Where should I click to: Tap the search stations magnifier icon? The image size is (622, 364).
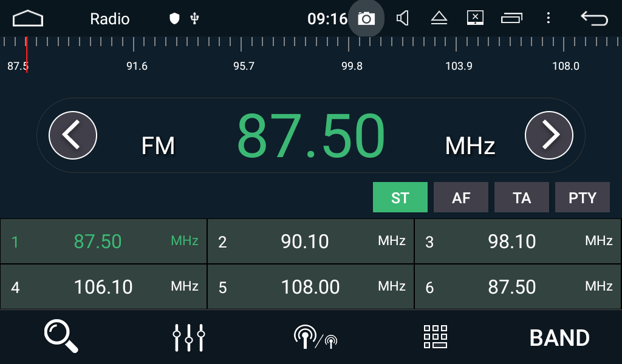pyautogui.click(x=61, y=337)
